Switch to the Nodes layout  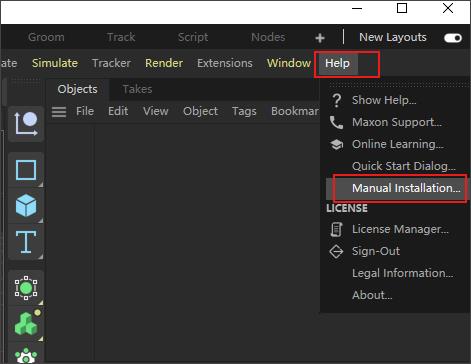pyautogui.click(x=268, y=37)
